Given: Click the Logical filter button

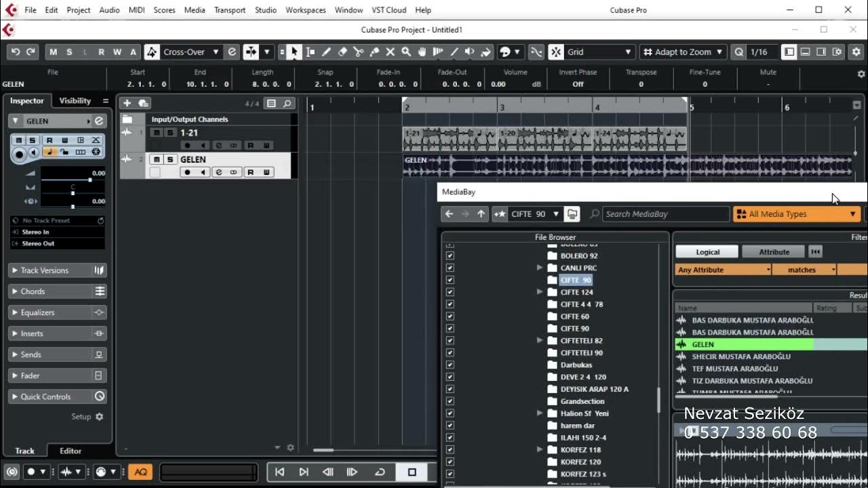Looking at the screenshot, I should [x=707, y=251].
